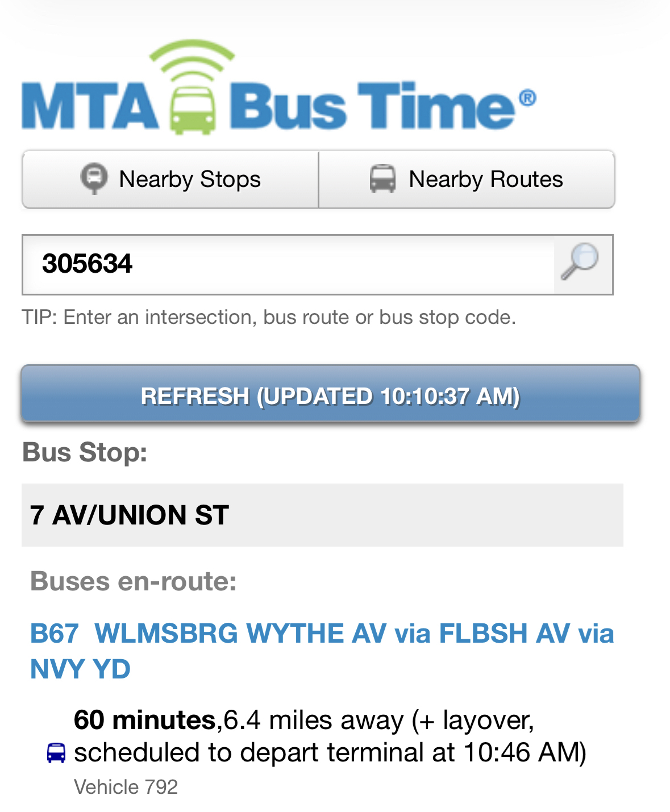Click the TIP text below the search box

[x=269, y=317]
